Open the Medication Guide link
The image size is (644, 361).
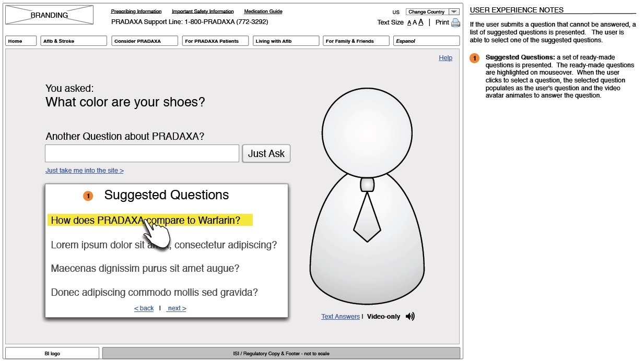(x=263, y=11)
